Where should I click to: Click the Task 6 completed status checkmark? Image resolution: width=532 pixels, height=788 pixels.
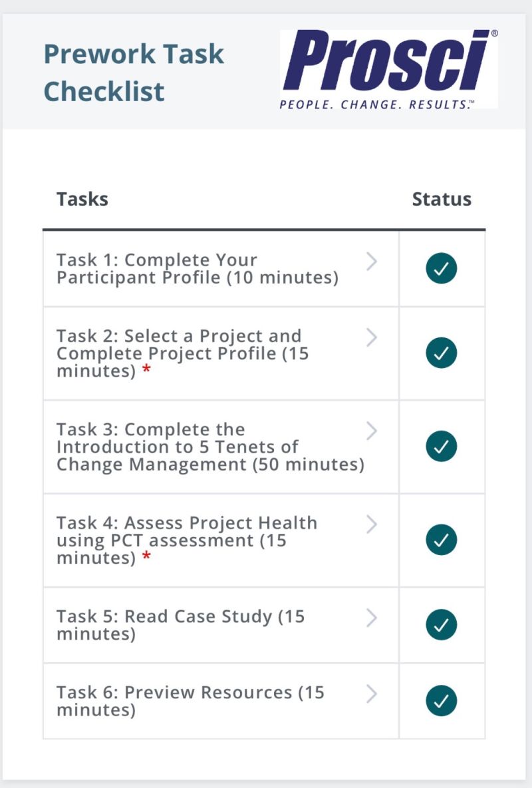tap(441, 701)
